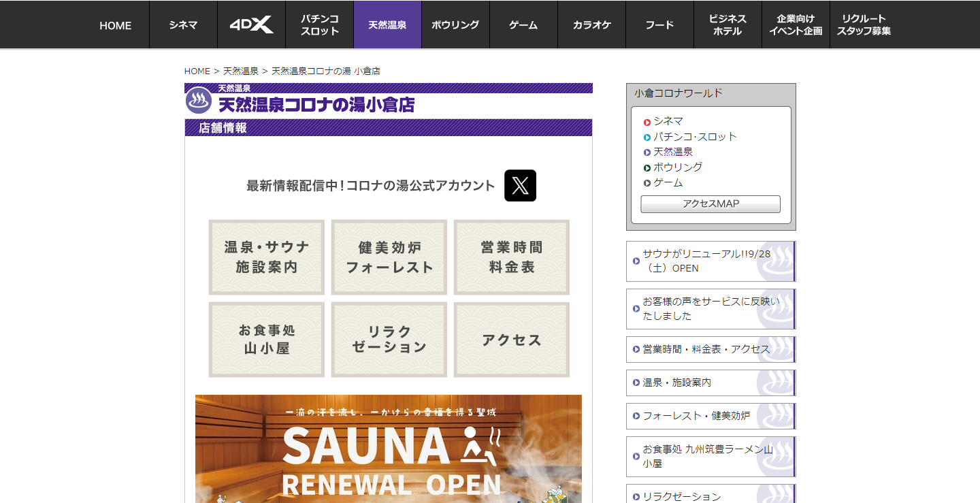This screenshot has width=980, height=503.
Task: Open シネマ in top navigation
Action: click(x=184, y=25)
